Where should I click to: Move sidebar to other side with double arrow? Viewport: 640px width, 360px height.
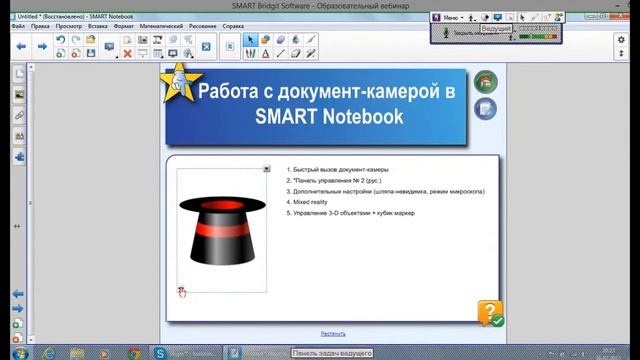click(x=17, y=226)
